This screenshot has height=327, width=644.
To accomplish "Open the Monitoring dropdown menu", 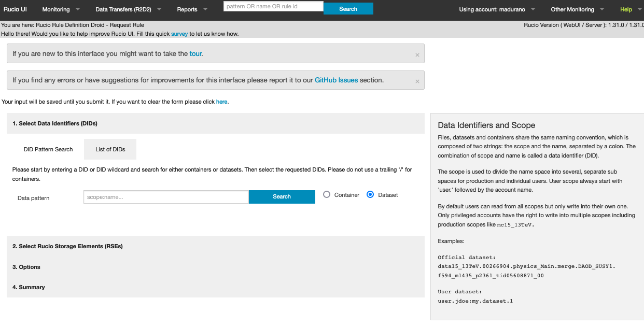I will (61, 9).
